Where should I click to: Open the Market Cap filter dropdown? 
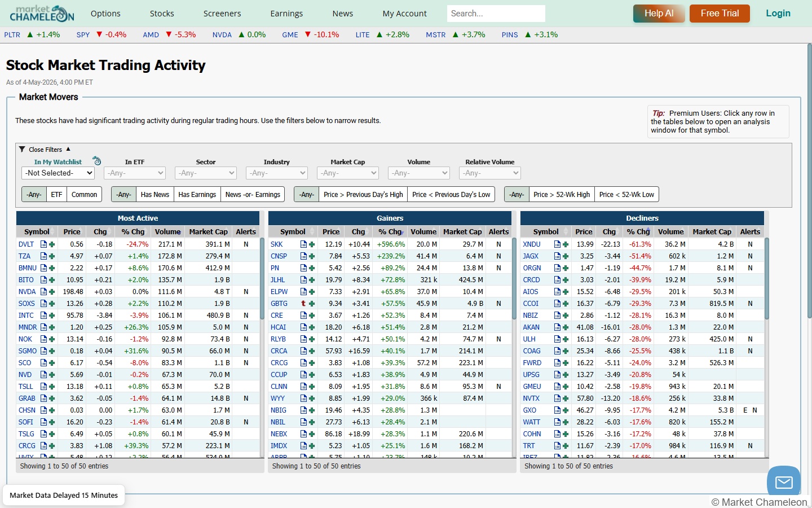348,173
